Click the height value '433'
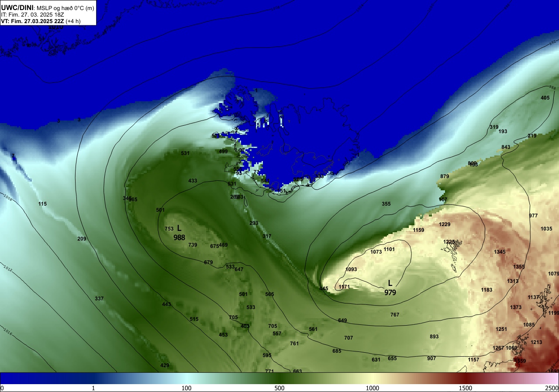 (x=193, y=181)
